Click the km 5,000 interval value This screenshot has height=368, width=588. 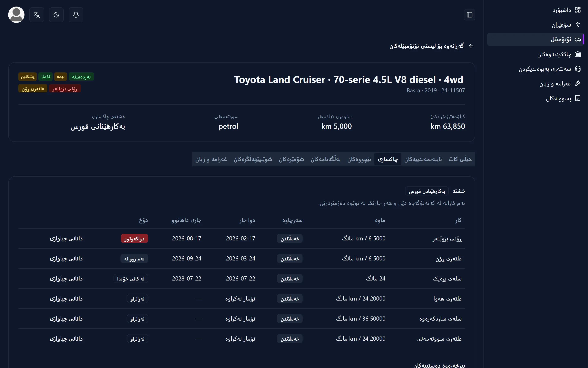[336, 126]
